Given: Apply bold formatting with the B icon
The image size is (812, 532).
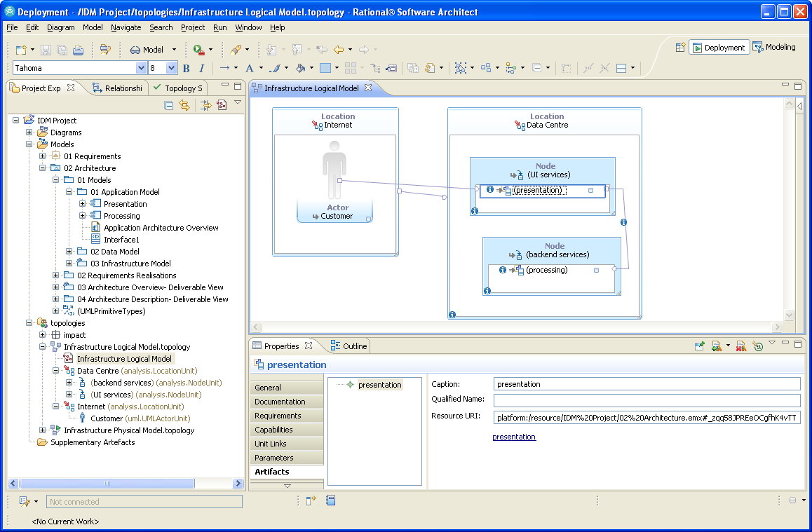Looking at the screenshot, I should pos(187,68).
